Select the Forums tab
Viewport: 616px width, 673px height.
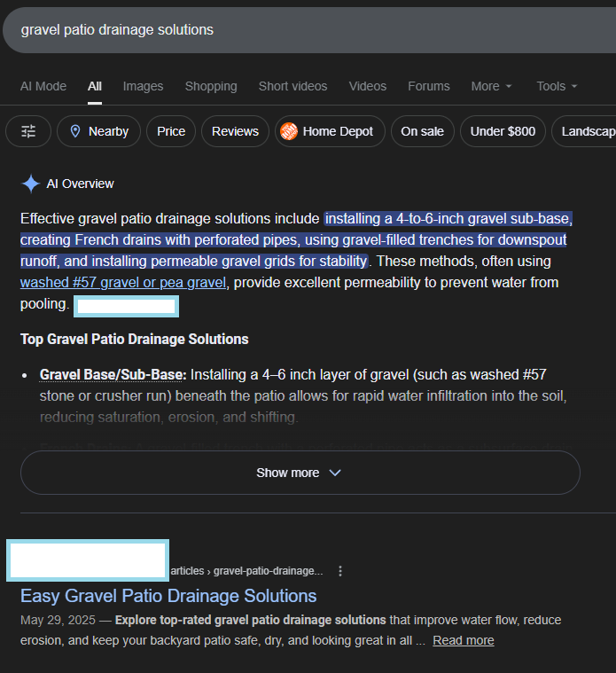point(429,86)
